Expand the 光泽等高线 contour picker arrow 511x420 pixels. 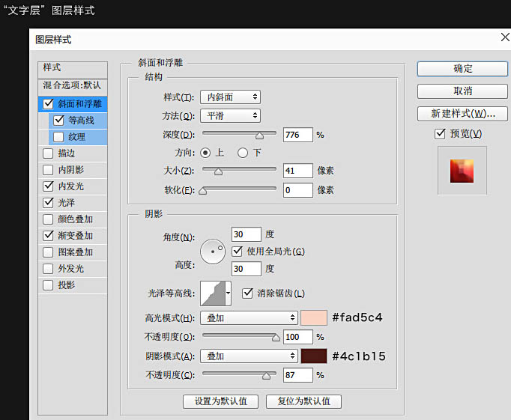pyautogui.click(x=228, y=293)
